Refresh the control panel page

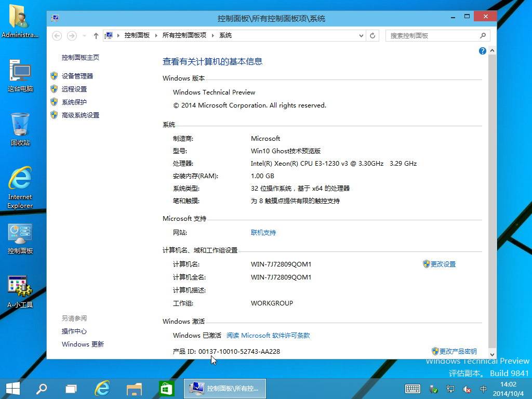point(373,36)
